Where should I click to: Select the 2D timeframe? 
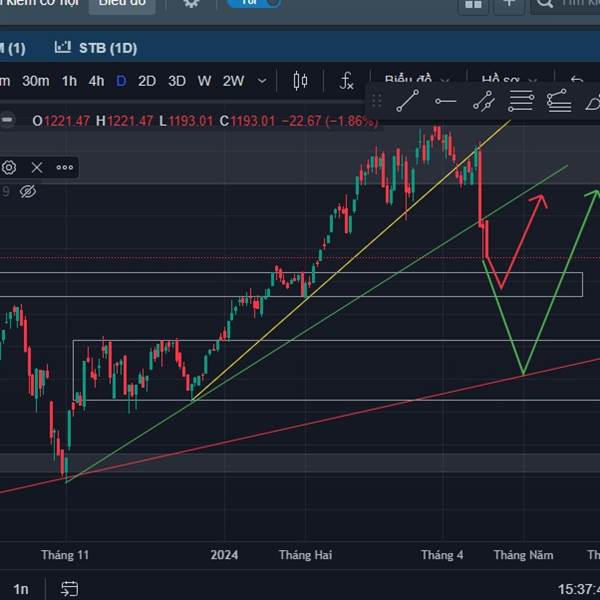147,81
